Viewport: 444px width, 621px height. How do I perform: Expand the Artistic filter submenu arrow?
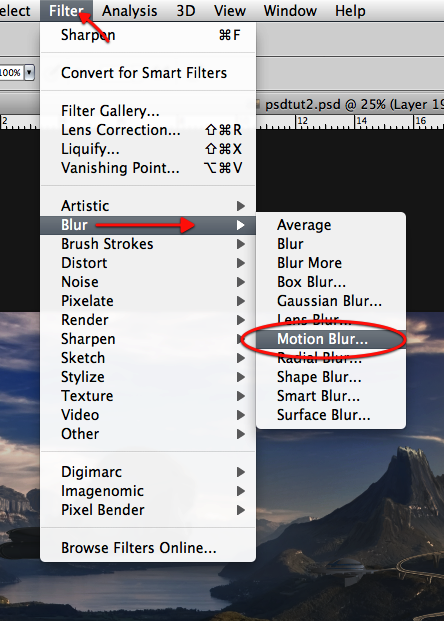point(240,206)
